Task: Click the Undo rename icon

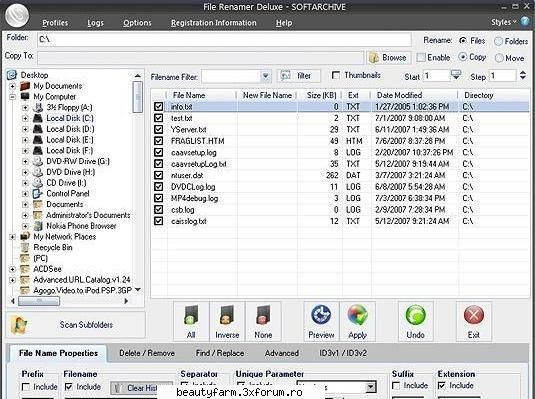Action: point(416,315)
